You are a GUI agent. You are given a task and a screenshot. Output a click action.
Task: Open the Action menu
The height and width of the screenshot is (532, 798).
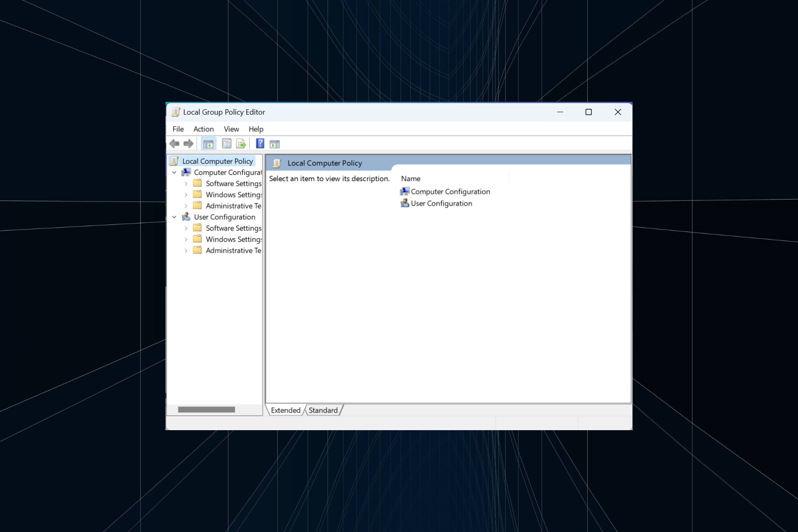click(x=203, y=129)
